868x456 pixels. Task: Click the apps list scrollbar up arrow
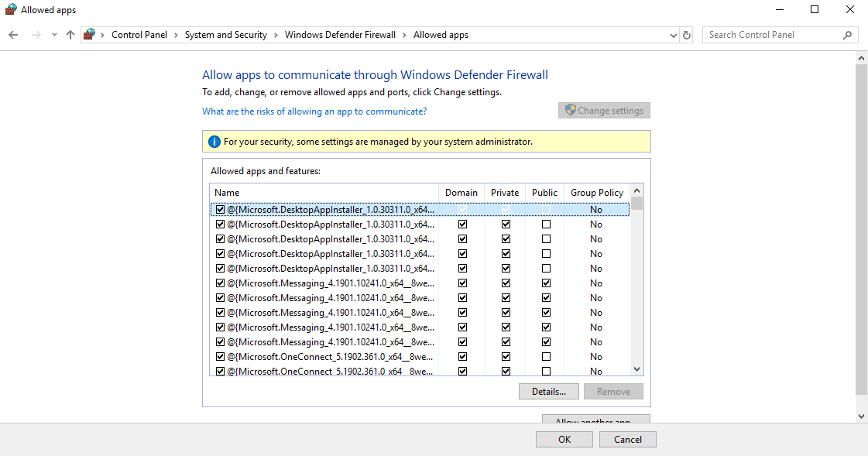click(636, 190)
